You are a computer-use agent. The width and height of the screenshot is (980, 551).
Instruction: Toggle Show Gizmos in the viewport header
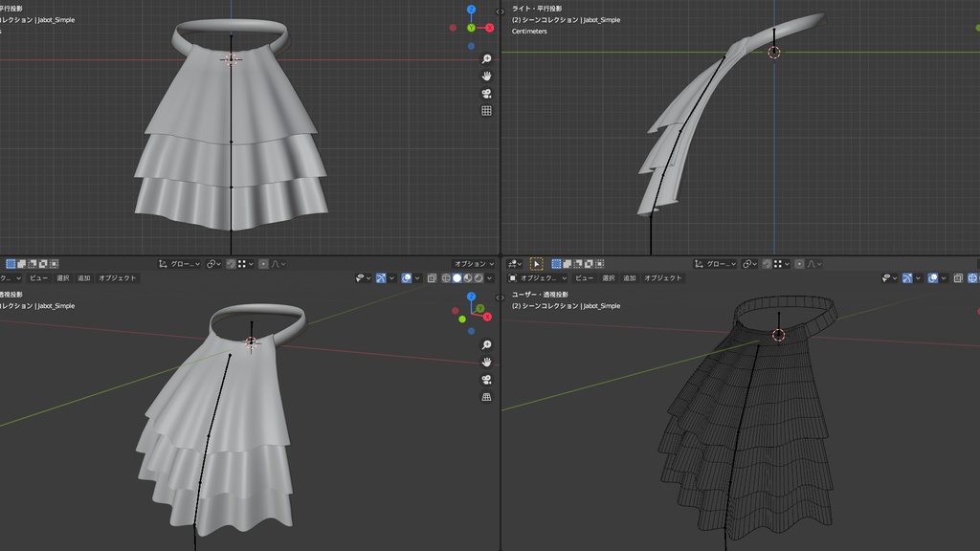(x=381, y=278)
